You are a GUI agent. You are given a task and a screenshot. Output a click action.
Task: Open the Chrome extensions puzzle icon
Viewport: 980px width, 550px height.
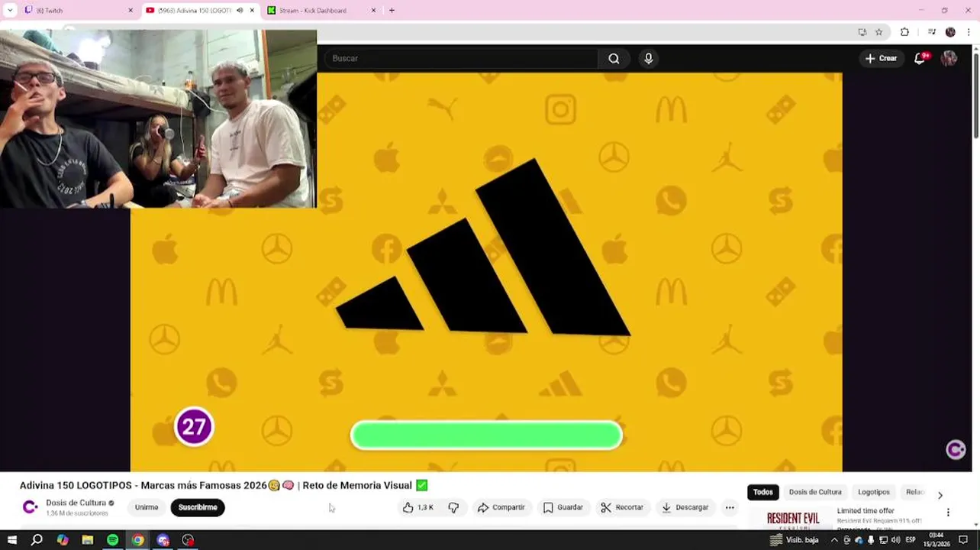pos(904,32)
